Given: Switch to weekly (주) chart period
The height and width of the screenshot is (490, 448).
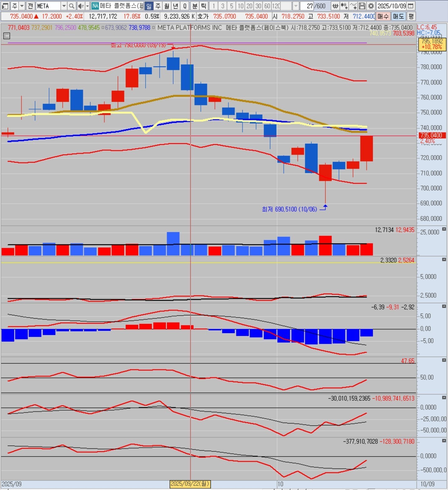Looking at the screenshot, I should coord(158,6).
